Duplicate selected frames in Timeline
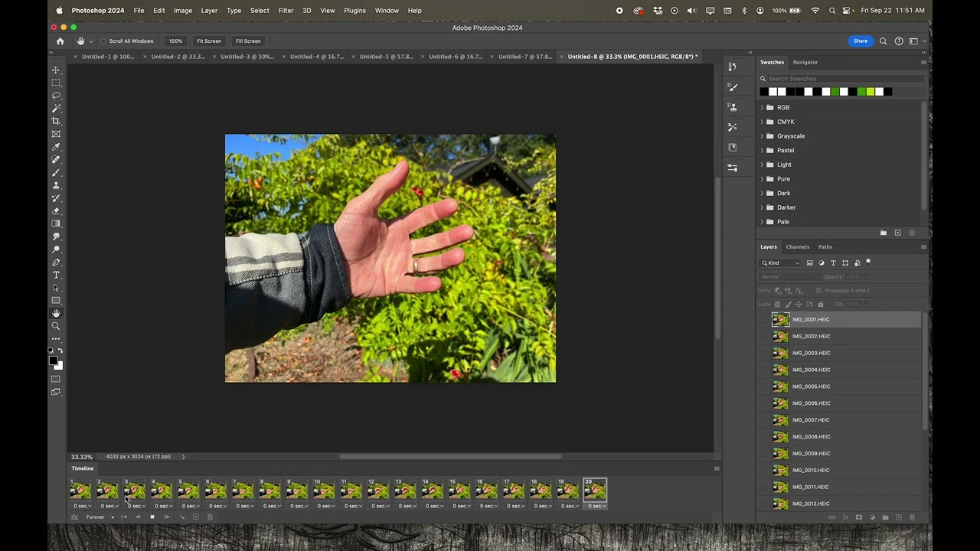This screenshot has height=551, width=980. (x=195, y=517)
